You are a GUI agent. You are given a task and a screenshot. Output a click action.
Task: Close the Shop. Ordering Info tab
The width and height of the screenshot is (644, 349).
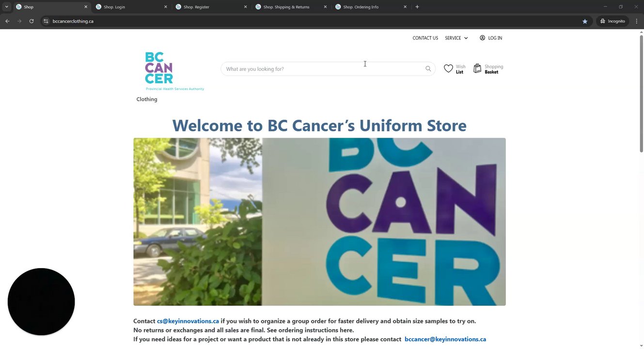(x=405, y=7)
